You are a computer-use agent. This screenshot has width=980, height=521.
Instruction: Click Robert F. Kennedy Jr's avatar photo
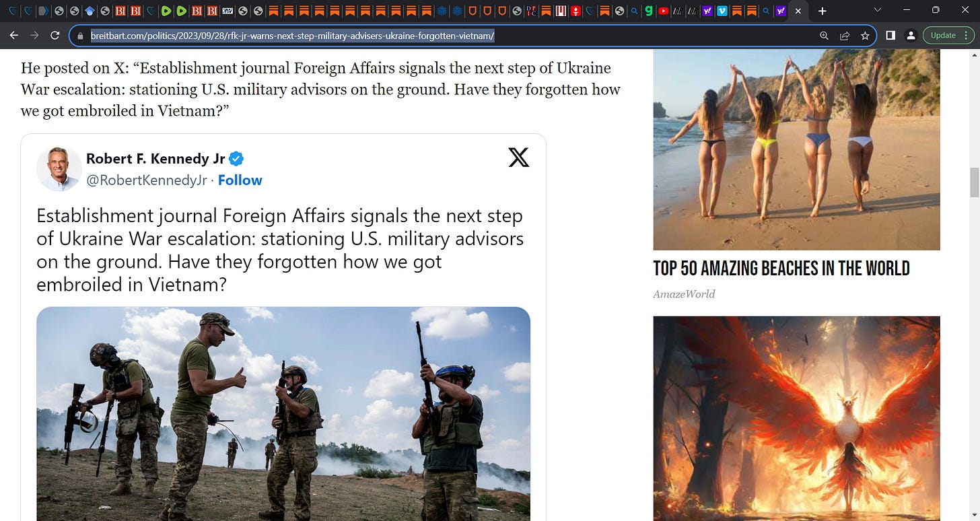point(59,169)
